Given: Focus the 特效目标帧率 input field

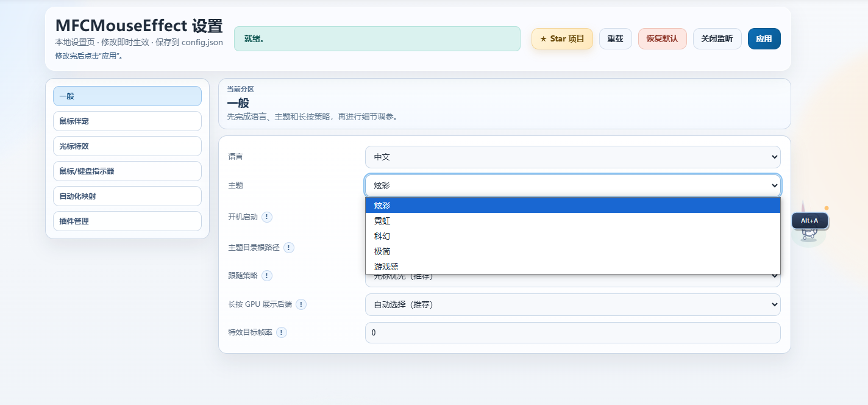Looking at the screenshot, I should coord(572,333).
